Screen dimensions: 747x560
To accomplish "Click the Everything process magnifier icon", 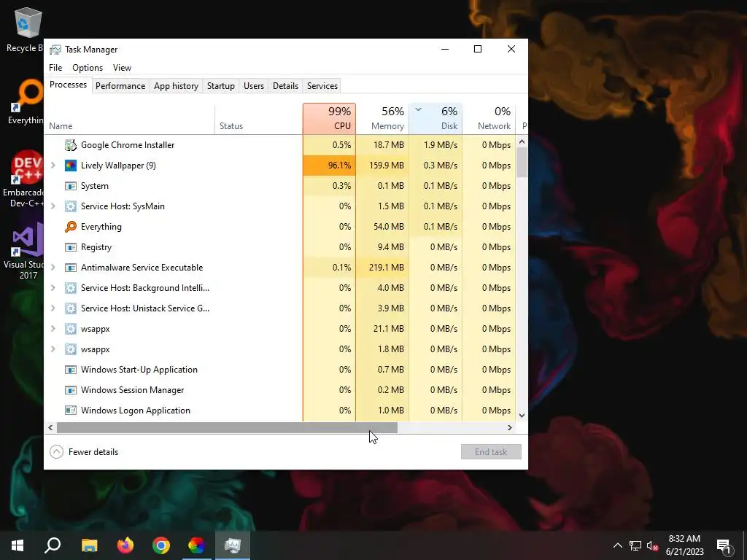I will pyautogui.click(x=71, y=227).
